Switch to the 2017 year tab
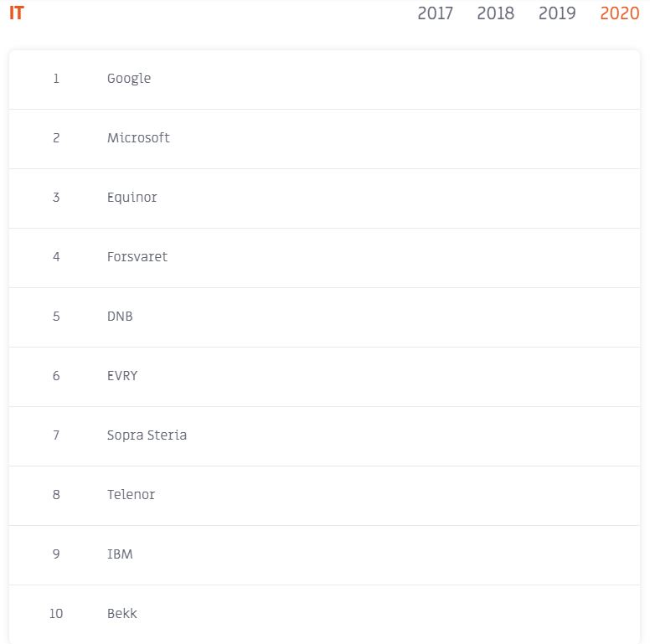This screenshot has height=644, width=650. [435, 13]
